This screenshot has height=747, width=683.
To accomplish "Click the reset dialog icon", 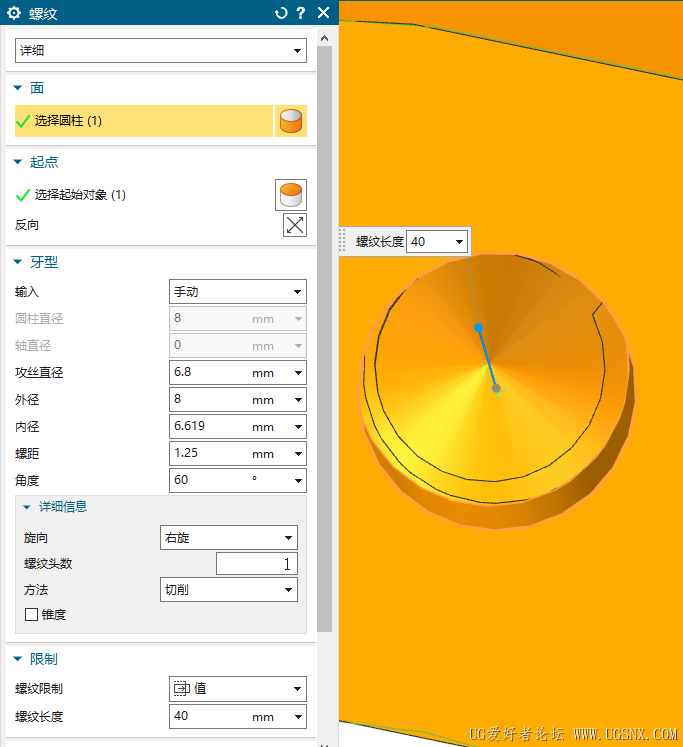I will [x=281, y=13].
